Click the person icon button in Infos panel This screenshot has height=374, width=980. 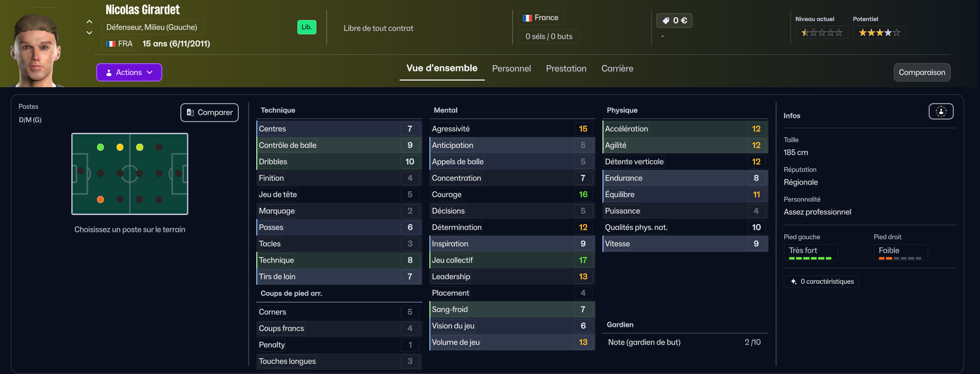coord(941,111)
